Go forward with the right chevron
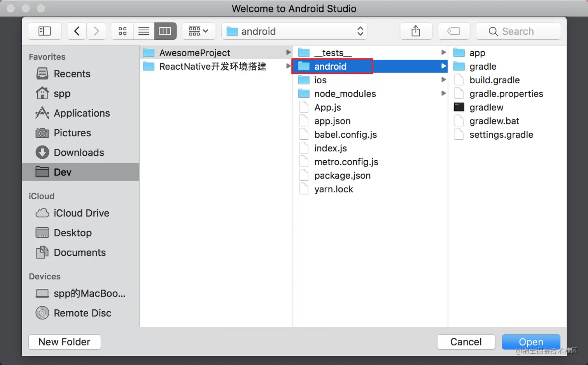This screenshot has height=365, width=588. 96,31
